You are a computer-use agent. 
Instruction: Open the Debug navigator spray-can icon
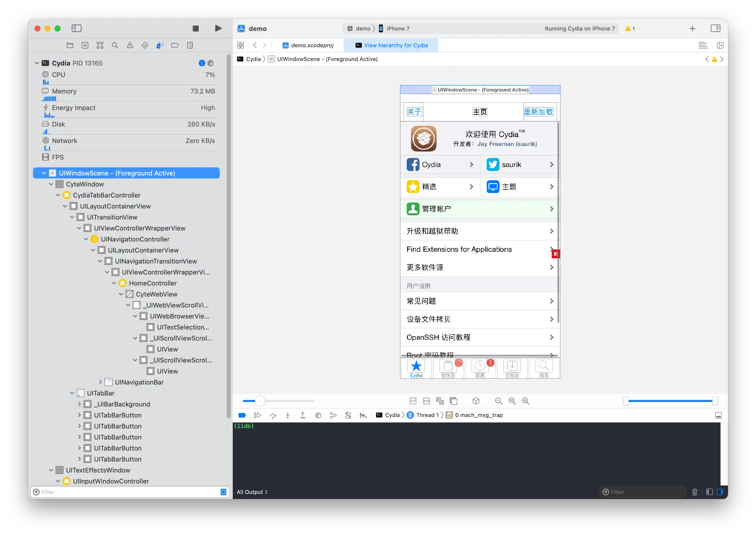(x=160, y=45)
